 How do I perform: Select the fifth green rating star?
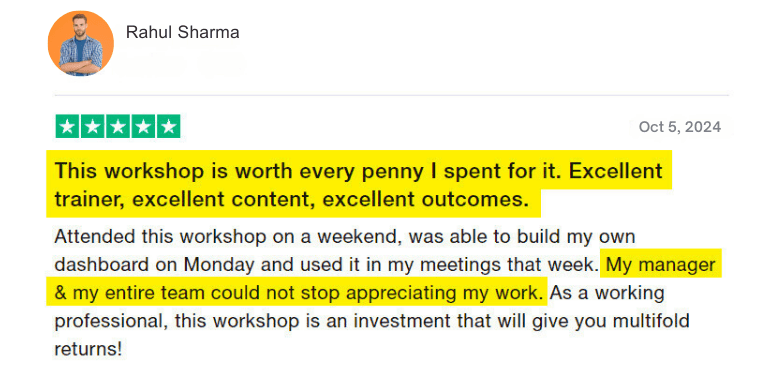pos(169,126)
